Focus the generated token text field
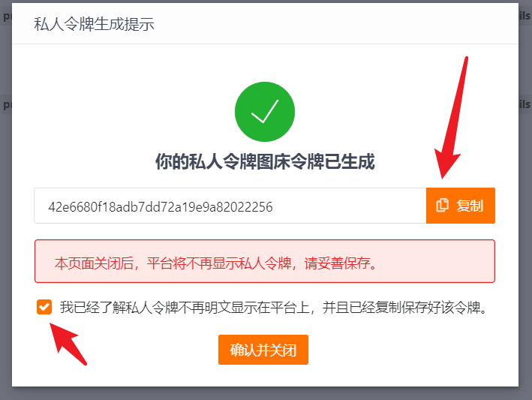This screenshot has width=532, height=400. tap(230, 206)
